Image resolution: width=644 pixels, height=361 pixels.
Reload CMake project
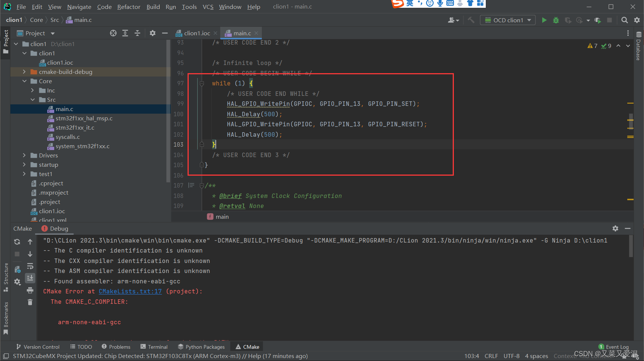tap(17, 242)
